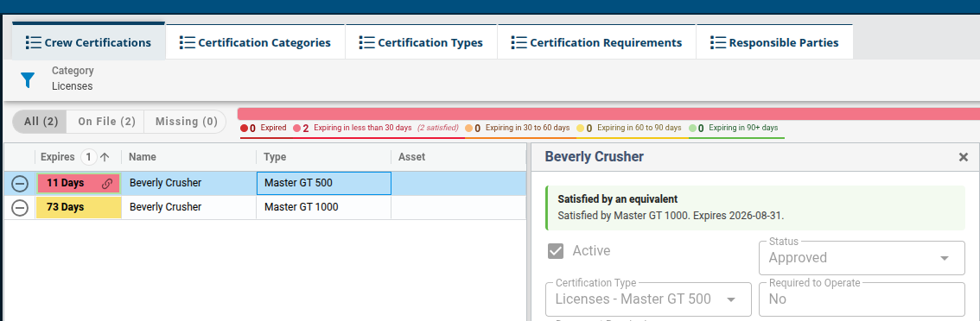The width and height of the screenshot is (980, 321).
Task: Sort by the Asset column header
Action: (459, 157)
